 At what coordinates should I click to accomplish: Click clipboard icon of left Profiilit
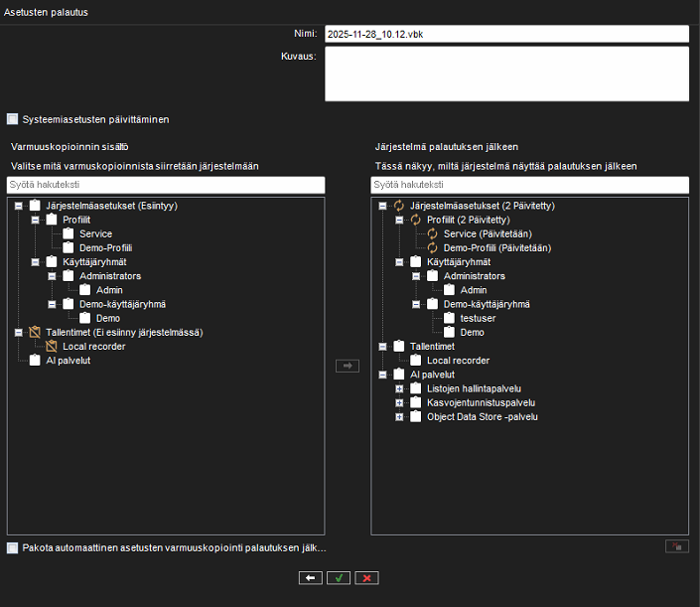tap(52, 220)
